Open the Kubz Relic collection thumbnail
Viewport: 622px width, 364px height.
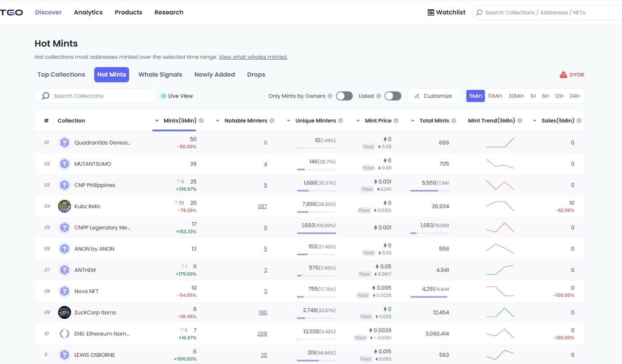[x=64, y=206]
